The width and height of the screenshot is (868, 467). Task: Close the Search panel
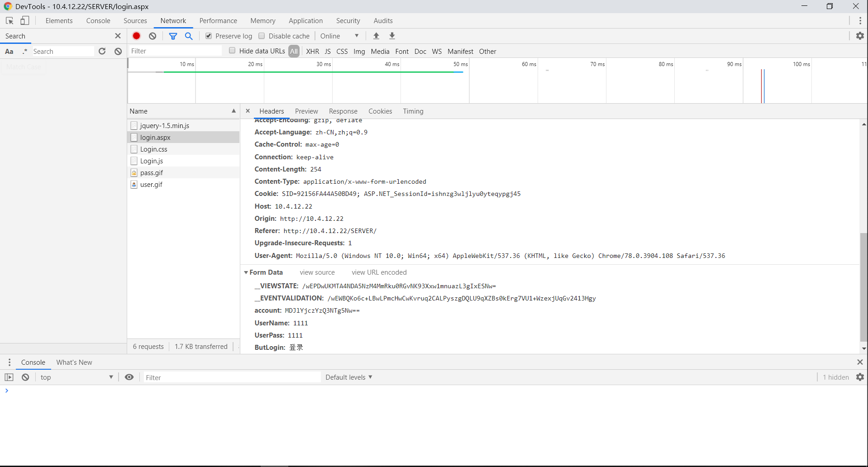point(118,36)
